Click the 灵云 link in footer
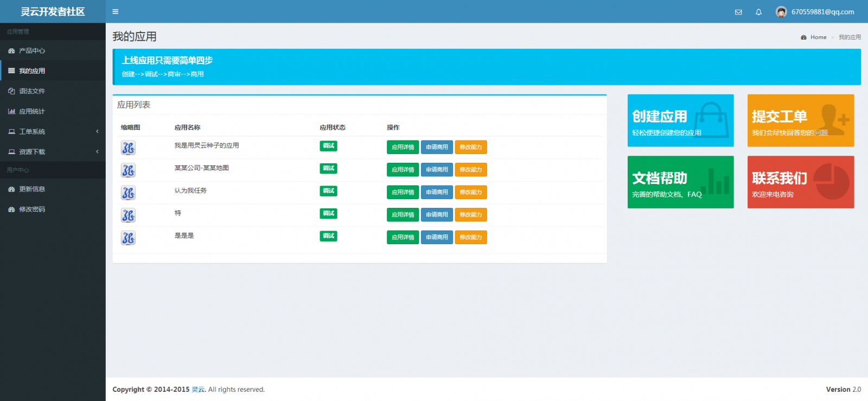 click(x=198, y=390)
